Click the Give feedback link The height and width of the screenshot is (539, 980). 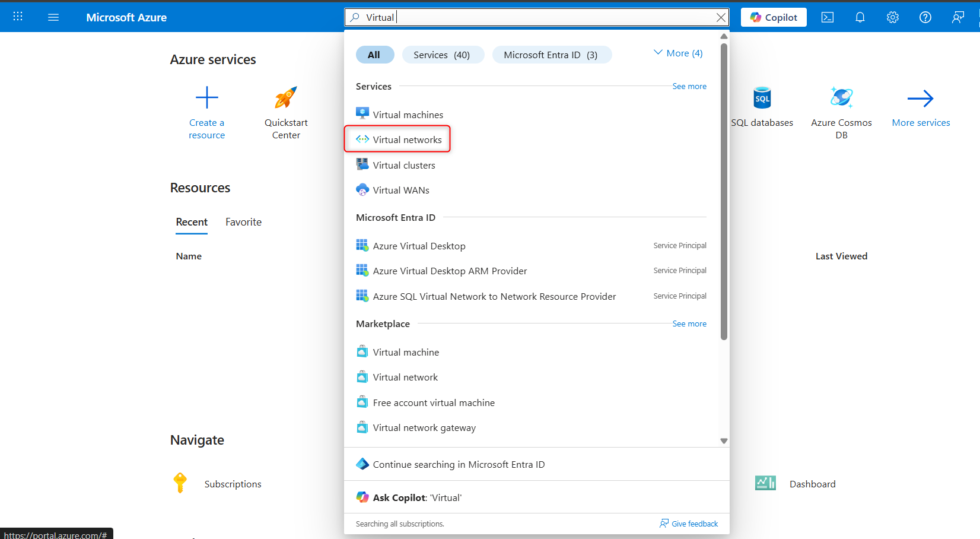click(x=689, y=524)
